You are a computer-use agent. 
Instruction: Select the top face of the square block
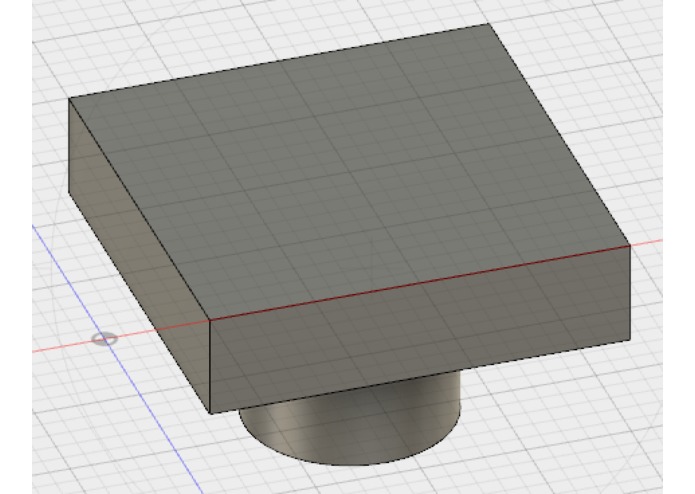(x=350, y=171)
